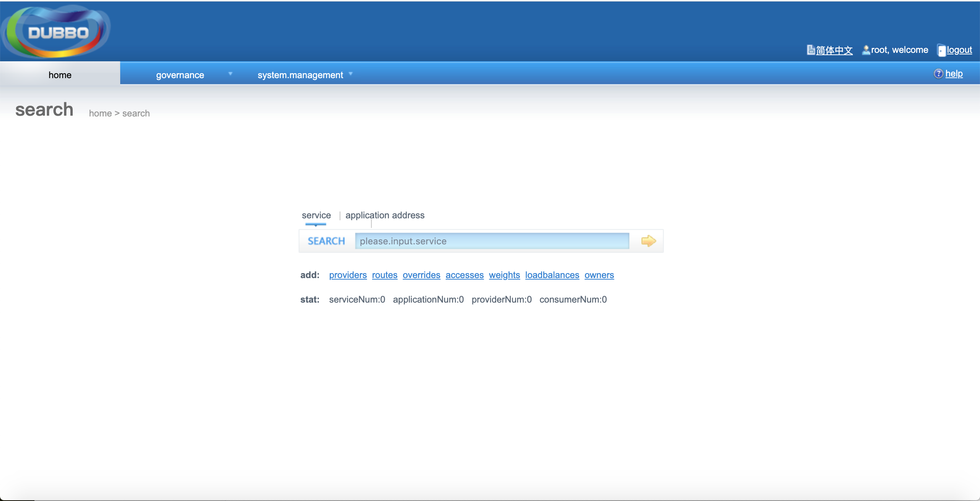980x501 pixels.
Task: Click the root user avatar icon
Action: [x=866, y=50]
